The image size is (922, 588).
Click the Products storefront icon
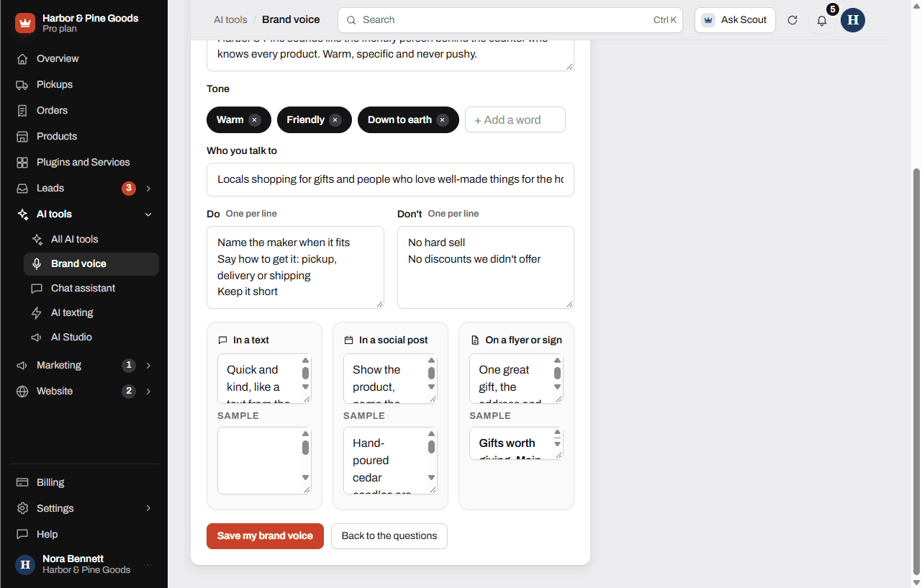point(22,136)
